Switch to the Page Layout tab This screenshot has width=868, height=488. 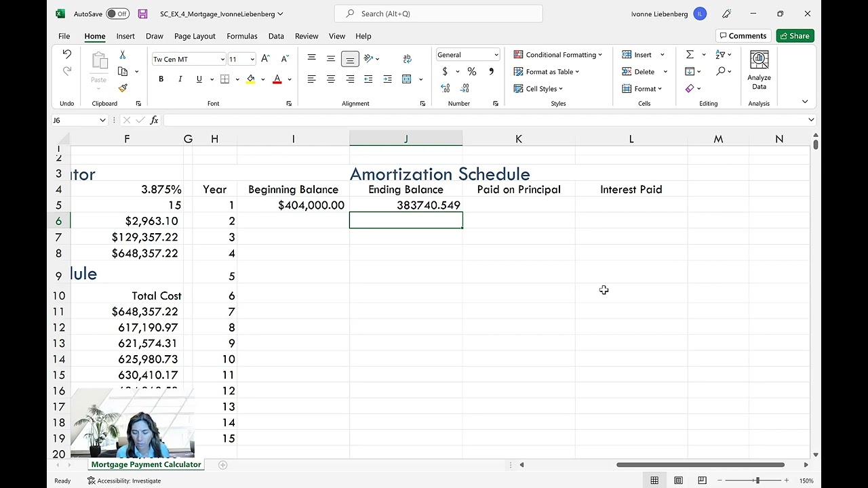click(x=195, y=36)
